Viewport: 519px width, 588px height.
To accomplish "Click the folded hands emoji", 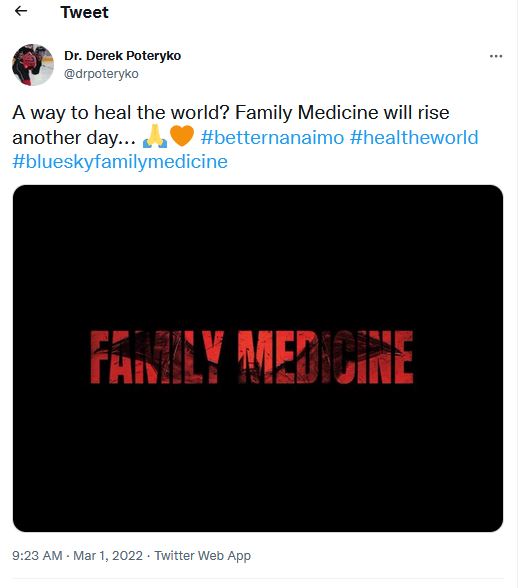I will 155,136.
